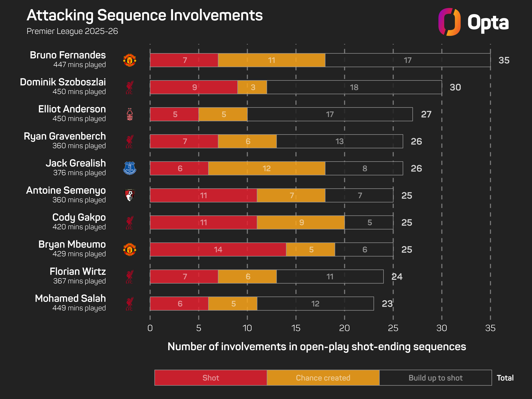Select the Liverpool crest next to Florian Wirtz
This screenshot has width=532, height=399.
coord(130,277)
